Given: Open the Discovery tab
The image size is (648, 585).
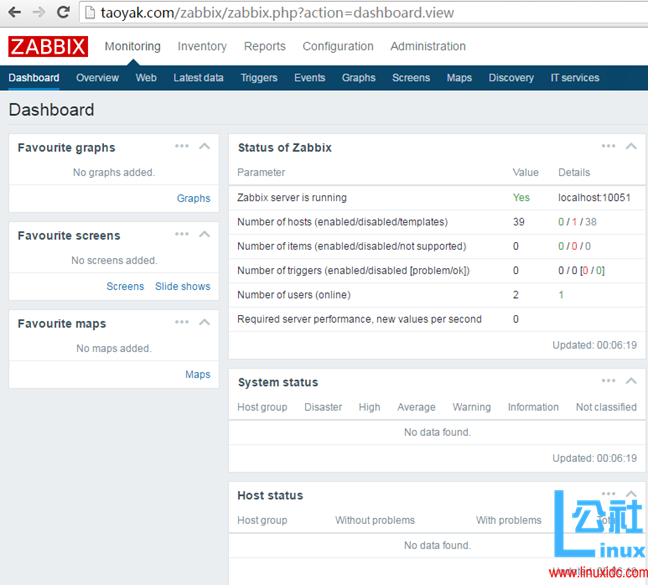Looking at the screenshot, I should [x=511, y=78].
